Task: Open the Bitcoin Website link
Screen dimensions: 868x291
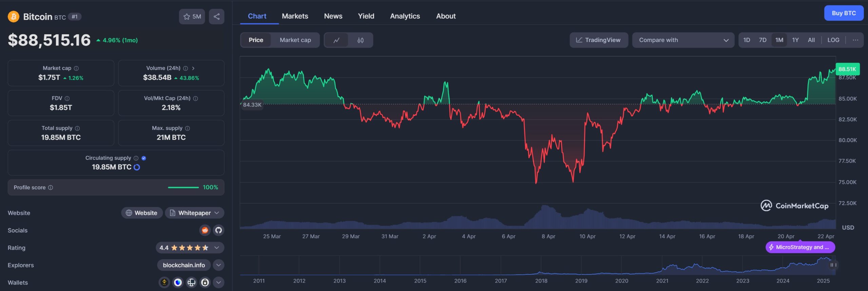Action: 142,213
